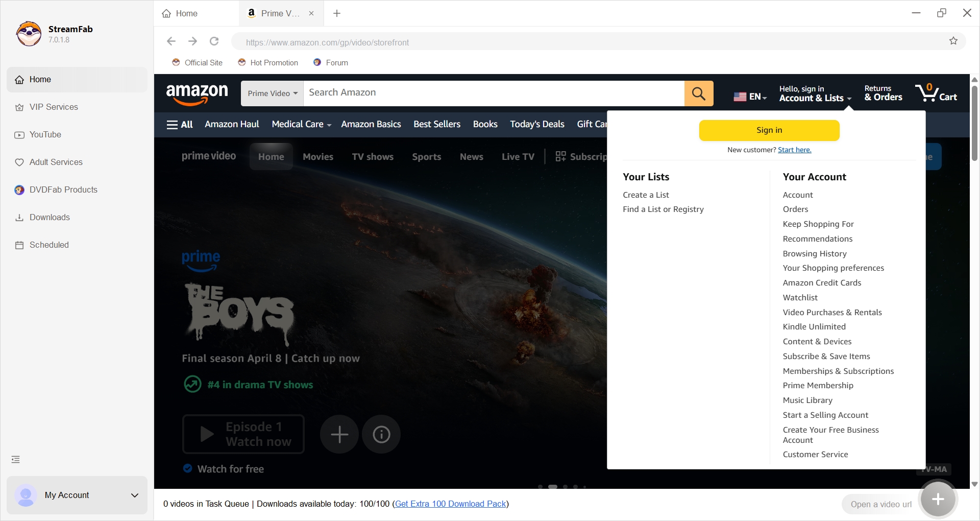This screenshot has height=521, width=980.
Task: Open the EN language selector
Action: (x=750, y=97)
